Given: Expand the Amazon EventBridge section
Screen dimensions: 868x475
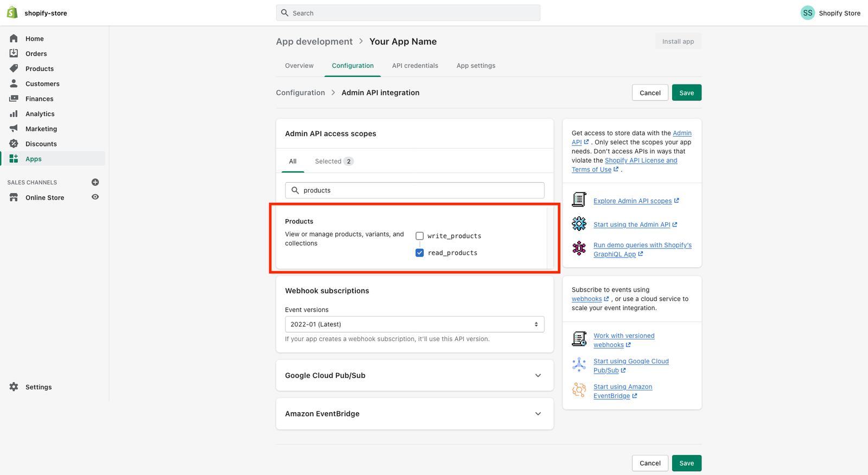Looking at the screenshot, I should click(538, 414).
